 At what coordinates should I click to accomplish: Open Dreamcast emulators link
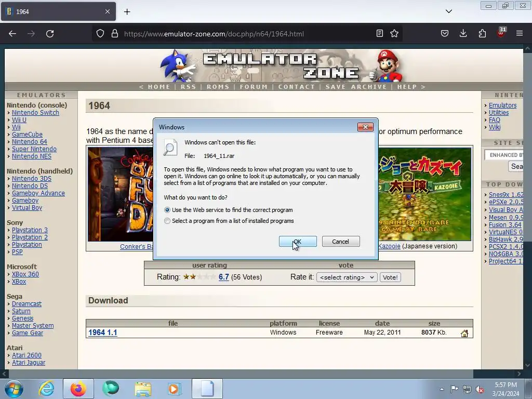(27, 303)
